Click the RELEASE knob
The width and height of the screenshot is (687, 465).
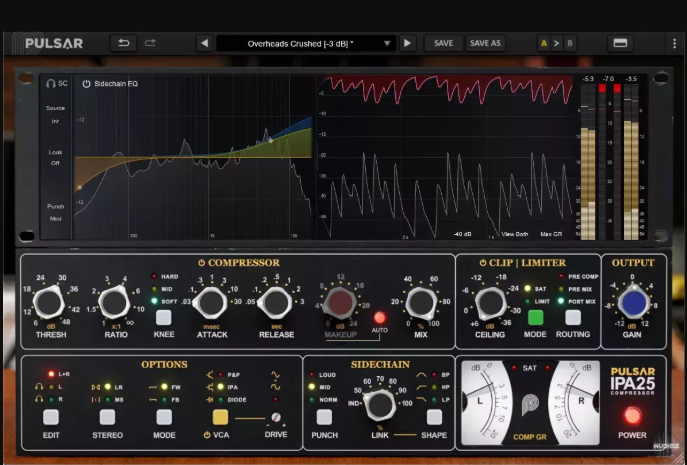276,302
